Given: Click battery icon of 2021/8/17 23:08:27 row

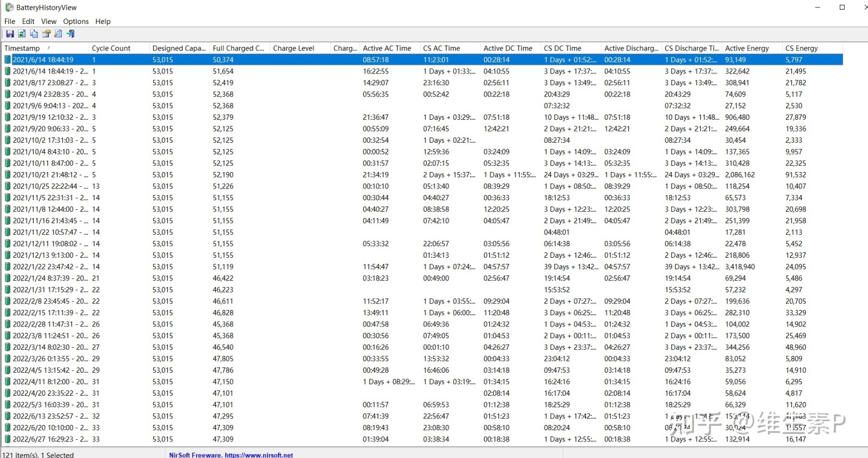Looking at the screenshot, I should (x=7, y=83).
